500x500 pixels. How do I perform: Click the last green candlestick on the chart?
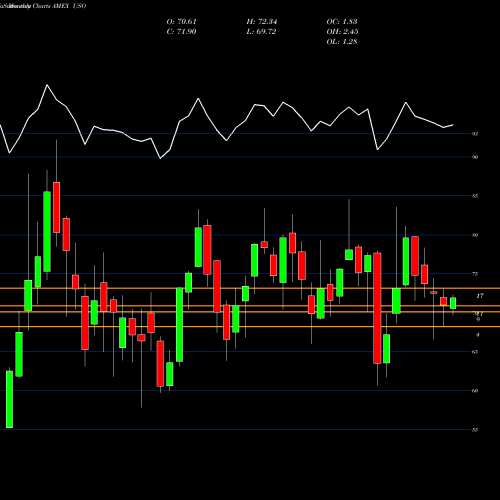[x=453, y=303]
